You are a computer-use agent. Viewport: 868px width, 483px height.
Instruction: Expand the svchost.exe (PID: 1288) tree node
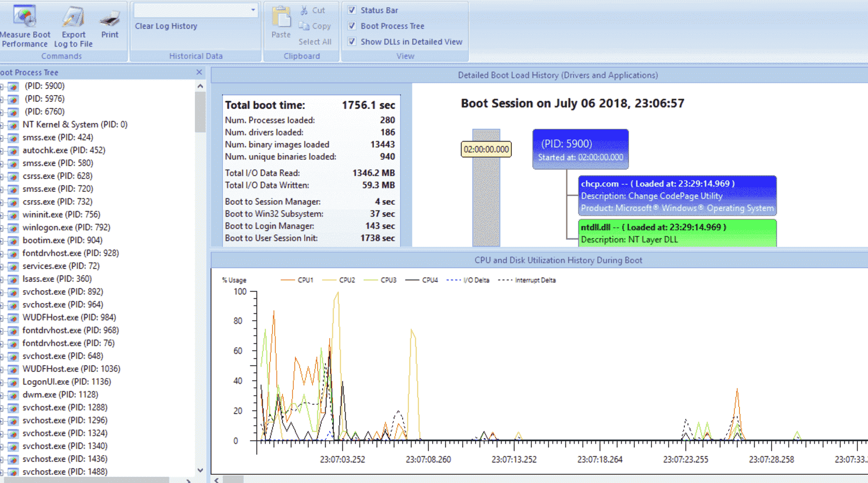2,408
